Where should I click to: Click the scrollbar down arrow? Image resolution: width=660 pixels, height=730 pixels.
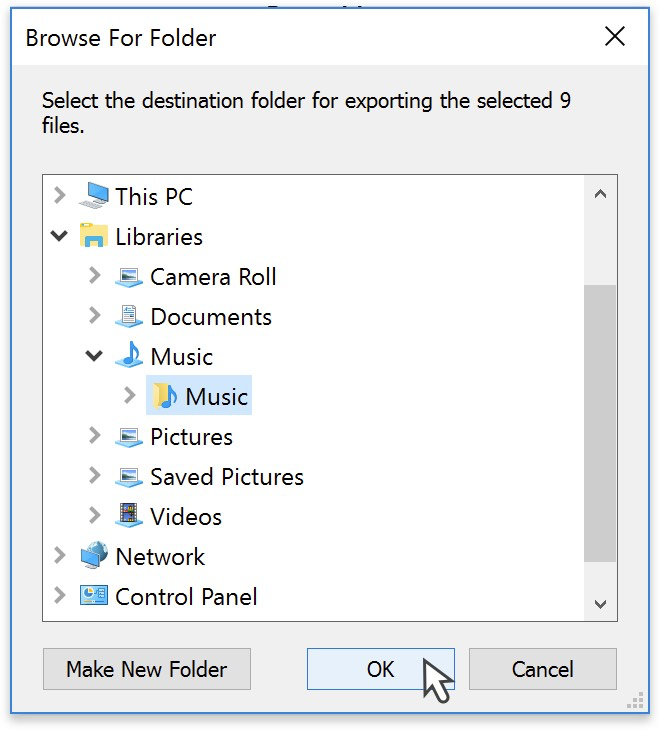click(600, 604)
